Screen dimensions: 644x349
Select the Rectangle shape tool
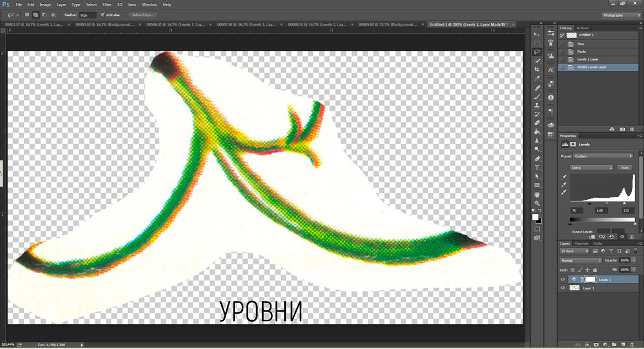click(x=537, y=186)
